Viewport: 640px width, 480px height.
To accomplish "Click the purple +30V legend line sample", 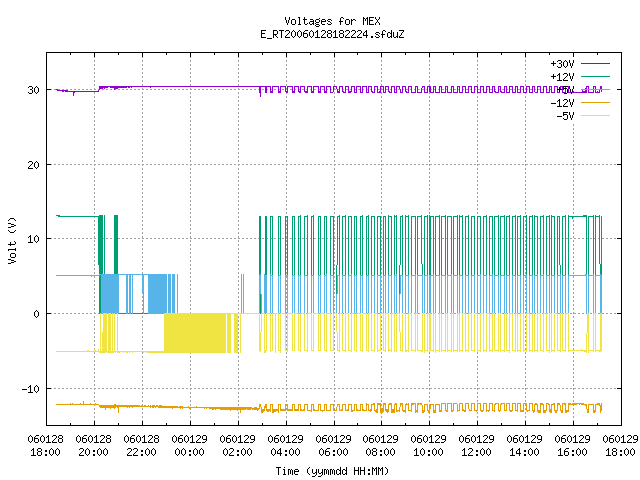I will [595, 64].
